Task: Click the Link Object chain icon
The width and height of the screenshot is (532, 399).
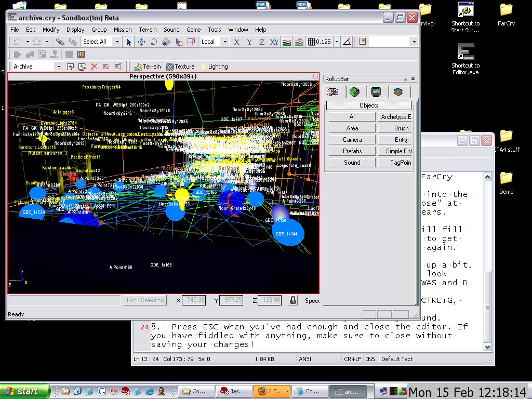Action: (60, 42)
